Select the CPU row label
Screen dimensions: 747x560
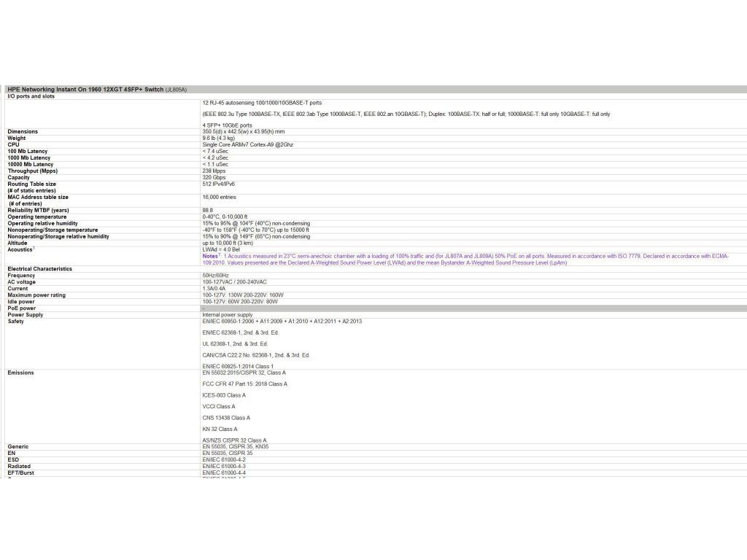tap(13, 145)
